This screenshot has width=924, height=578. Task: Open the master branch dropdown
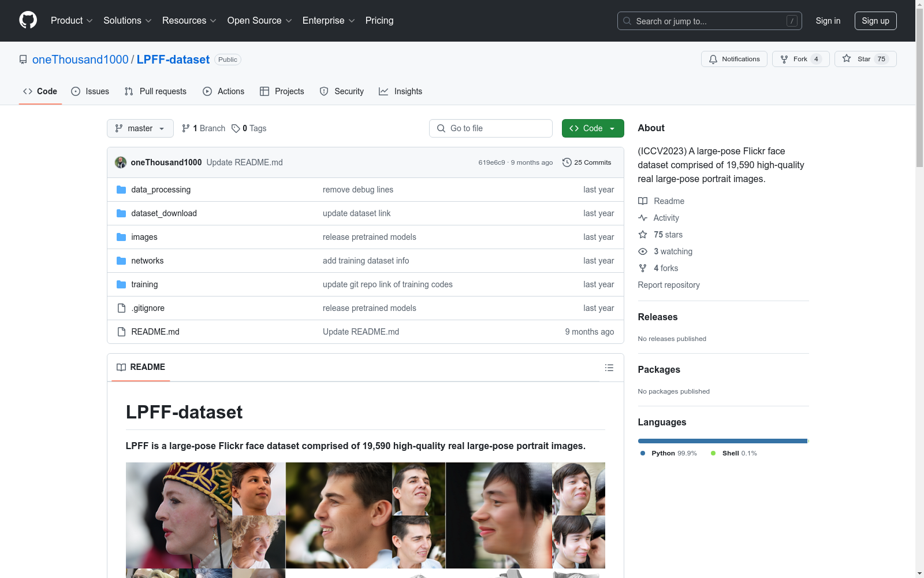click(140, 128)
